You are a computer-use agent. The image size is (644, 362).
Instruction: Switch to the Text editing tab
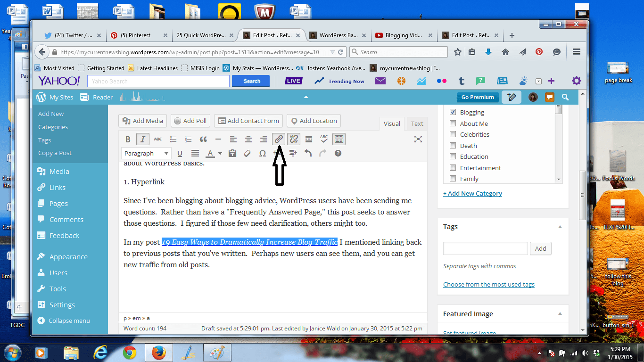[x=417, y=123]
